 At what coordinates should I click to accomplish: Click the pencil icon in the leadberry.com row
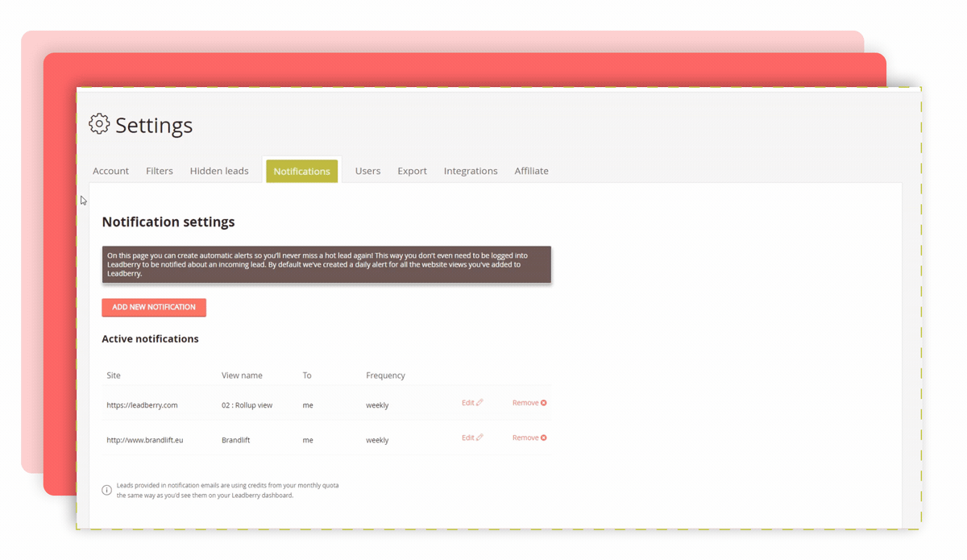pyautogui.click(x=479, y=403)
